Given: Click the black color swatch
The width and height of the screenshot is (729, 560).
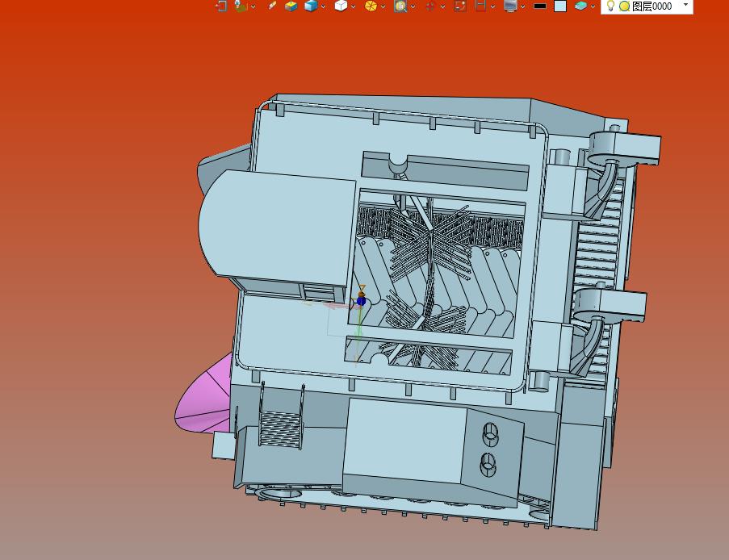Looking at the screenshot, I should (x=540, y=6).
